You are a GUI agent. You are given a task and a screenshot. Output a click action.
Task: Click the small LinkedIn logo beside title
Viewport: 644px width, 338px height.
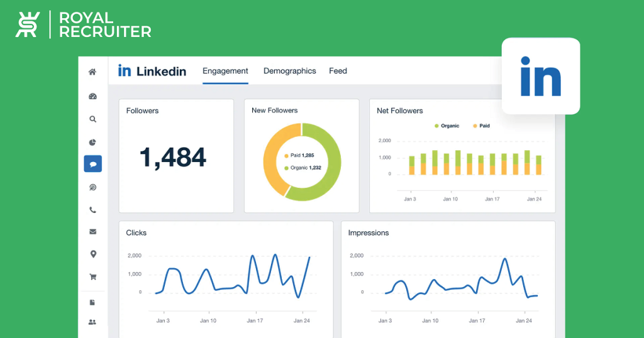pyautogui.click(x=125, y=70)
